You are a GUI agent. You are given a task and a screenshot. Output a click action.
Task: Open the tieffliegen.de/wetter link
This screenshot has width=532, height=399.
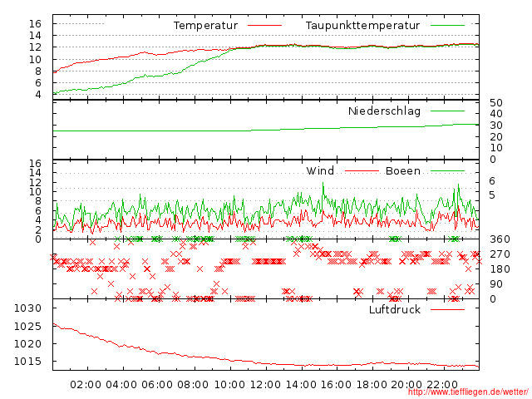click(468, 392)
